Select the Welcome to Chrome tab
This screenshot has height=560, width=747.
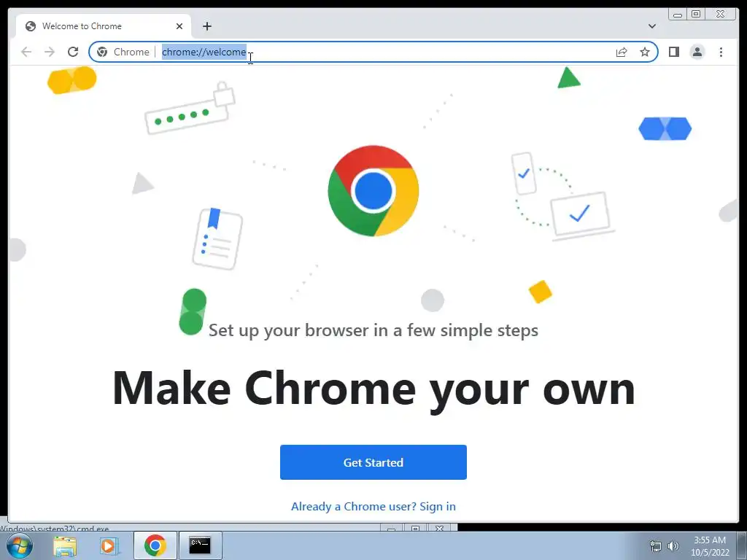(104, 26)
